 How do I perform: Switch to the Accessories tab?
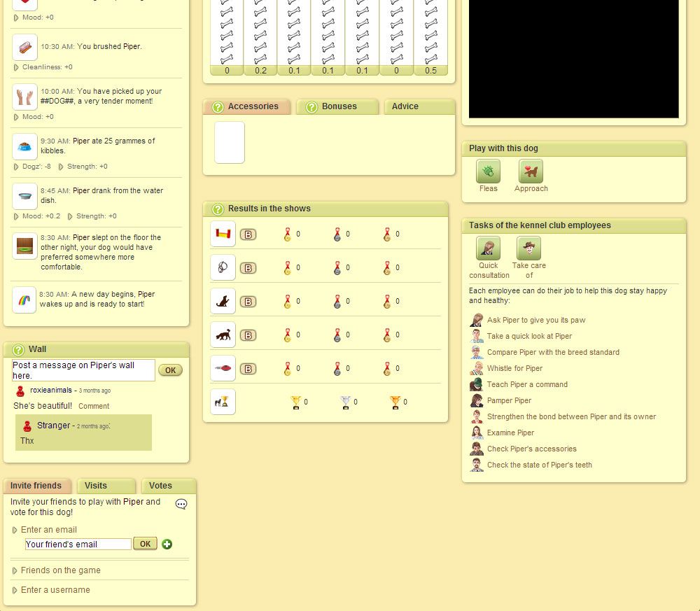pyautogui.click(x=247, y=106)
